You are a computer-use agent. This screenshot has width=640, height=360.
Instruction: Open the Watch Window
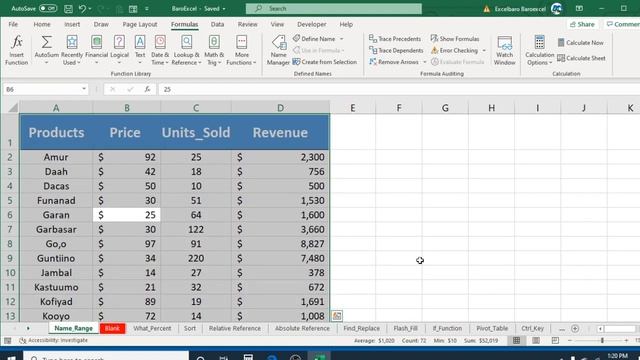click(x=504, y=50)
